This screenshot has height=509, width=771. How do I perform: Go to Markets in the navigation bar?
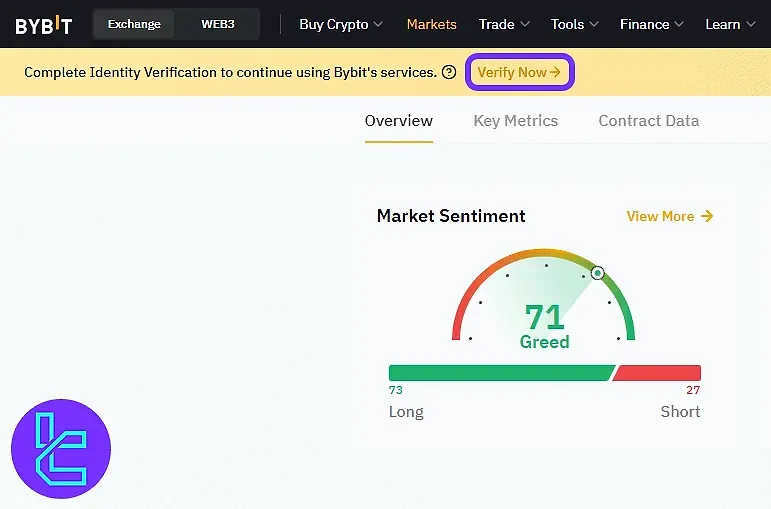pos(432,24)
